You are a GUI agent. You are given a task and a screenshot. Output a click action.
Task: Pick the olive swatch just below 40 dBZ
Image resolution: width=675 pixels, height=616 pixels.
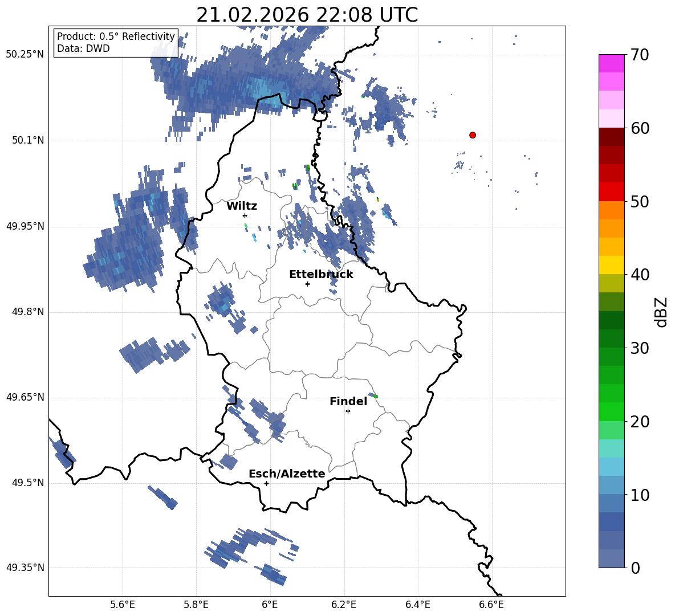(x=612, y=283)
